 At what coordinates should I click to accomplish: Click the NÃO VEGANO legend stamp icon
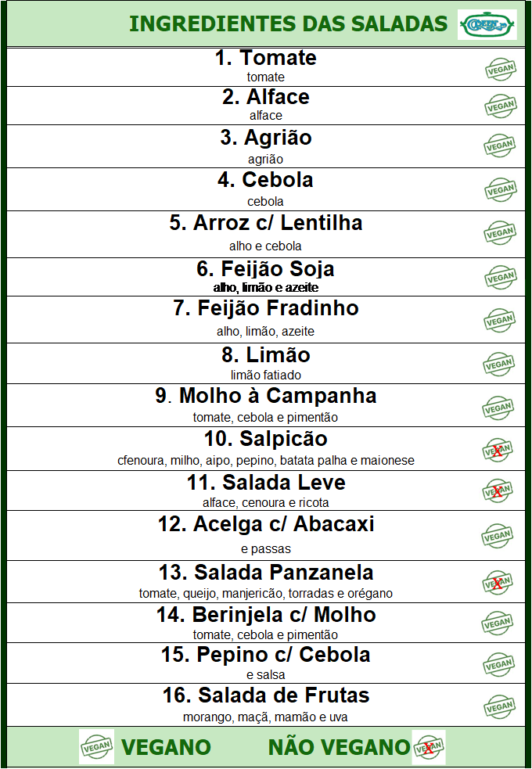pos(428,747)
